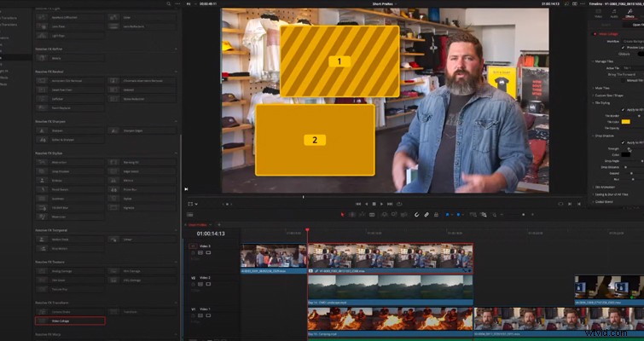Activate the timeline Selection mode arrow tool
This screenshot has width=644, height=341.
click(x=343, y=215)
